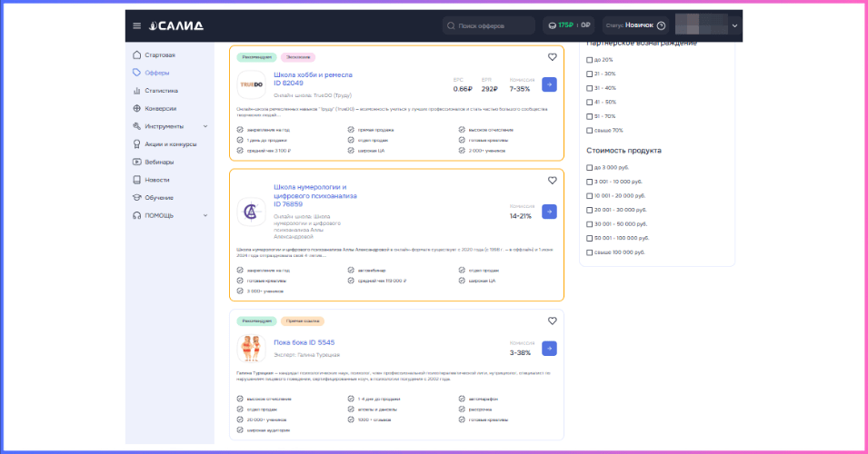Check the 31 - 40% commission filter
This screenshot has height=454, width=868.
[589, 88]
